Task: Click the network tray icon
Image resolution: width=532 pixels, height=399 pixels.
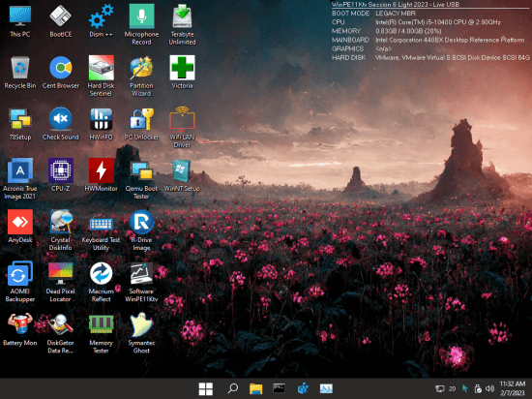Action: pyautogui.click(x=440, y=388)
